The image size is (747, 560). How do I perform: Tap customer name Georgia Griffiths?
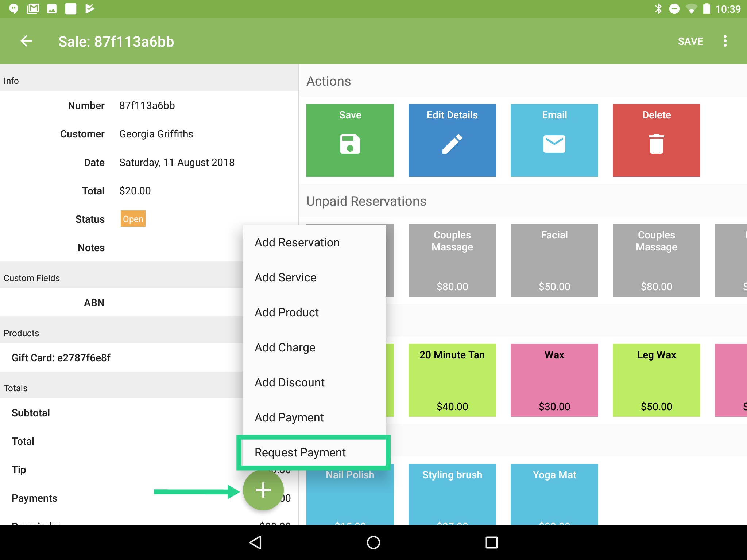tap(156, 134)
